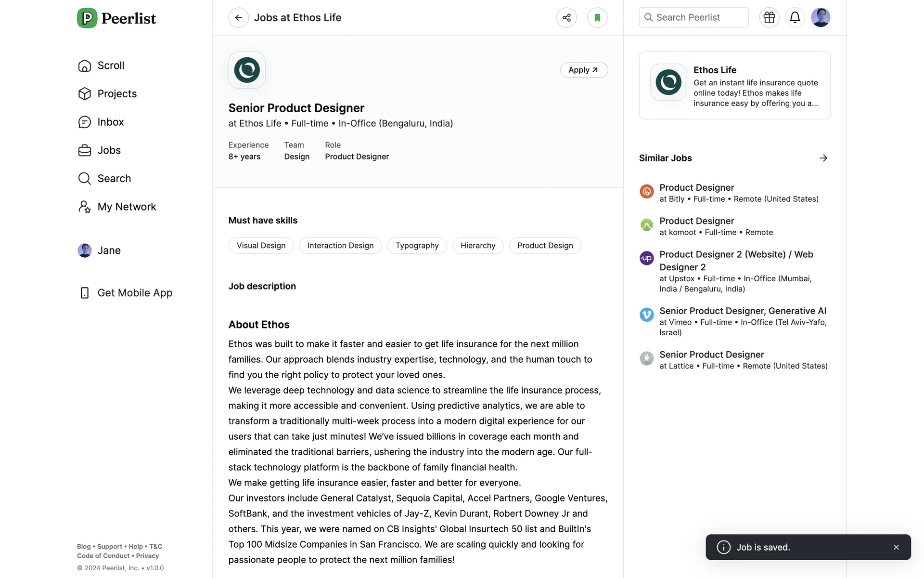Screen dimensions: 924x578
Task: Open the gift rewards icon
Action: click(769, 18)
